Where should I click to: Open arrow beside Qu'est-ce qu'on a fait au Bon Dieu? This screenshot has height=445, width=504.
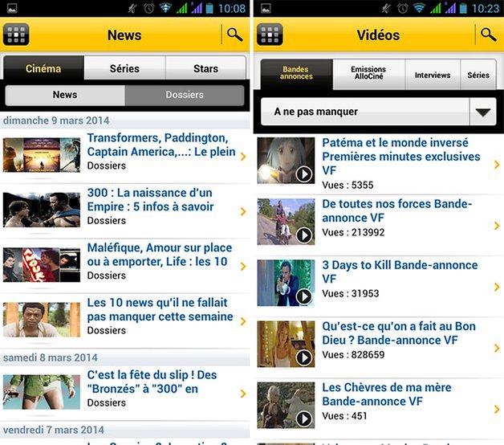497,348
